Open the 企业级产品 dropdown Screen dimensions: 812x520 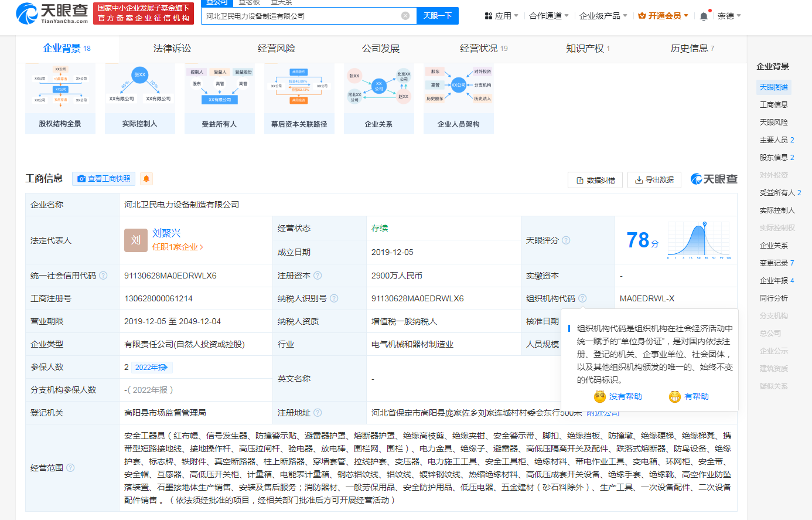click(603, 16)
